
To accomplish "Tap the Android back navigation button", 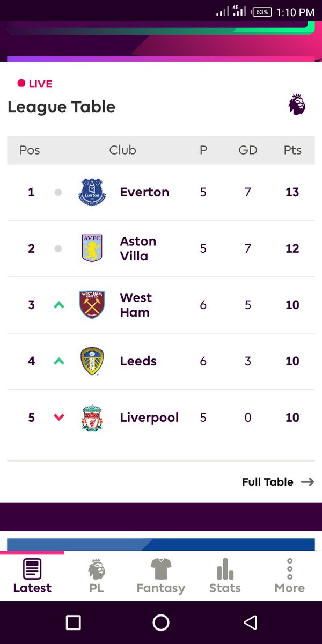I will [x=250, y=622].
